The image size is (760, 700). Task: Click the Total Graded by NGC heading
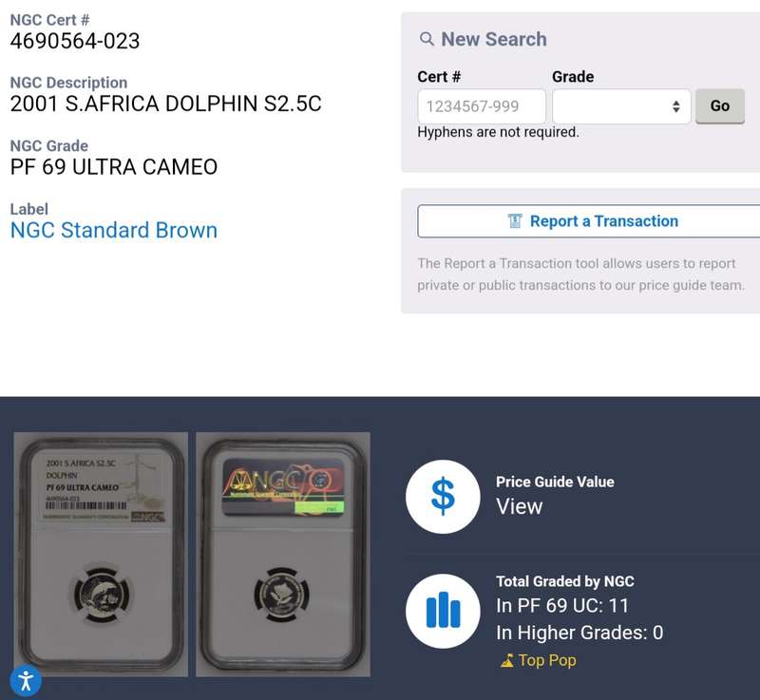tap(565, 581)
